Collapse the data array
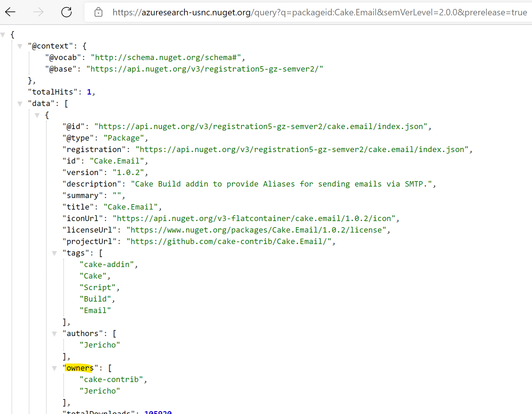The image size is (532, 414). click(20, 103)
